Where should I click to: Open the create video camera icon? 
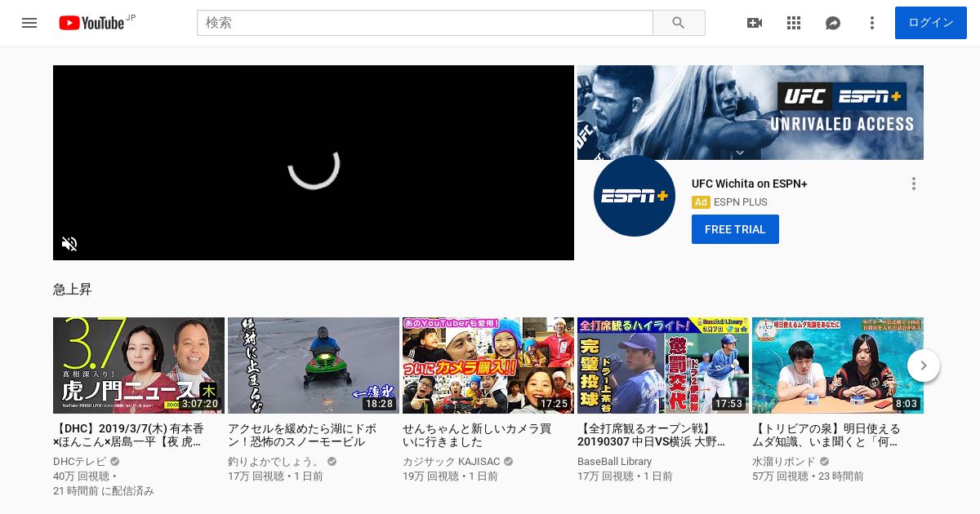(x=755, y=23)
